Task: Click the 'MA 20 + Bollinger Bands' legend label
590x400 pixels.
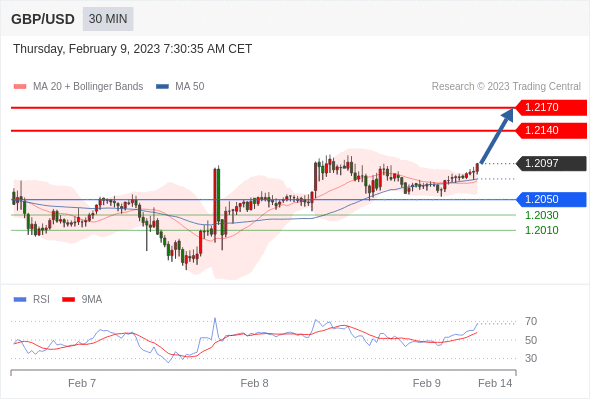Action: (88, 87)
